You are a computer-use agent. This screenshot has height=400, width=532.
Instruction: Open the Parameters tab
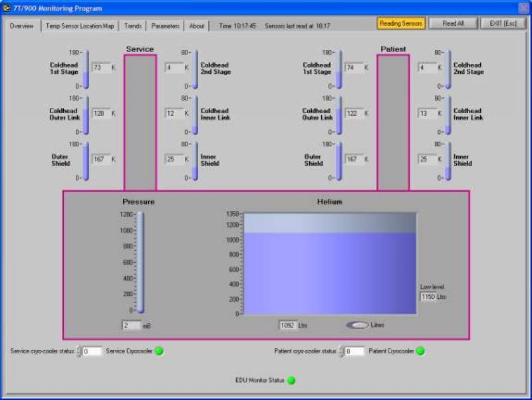click(x=165, y=26)
